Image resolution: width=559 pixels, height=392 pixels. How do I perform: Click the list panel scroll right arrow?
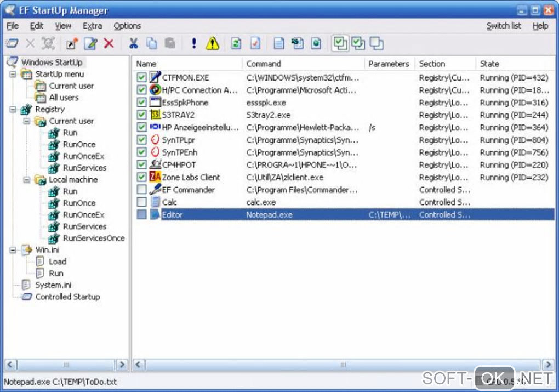tap(548, 365)
